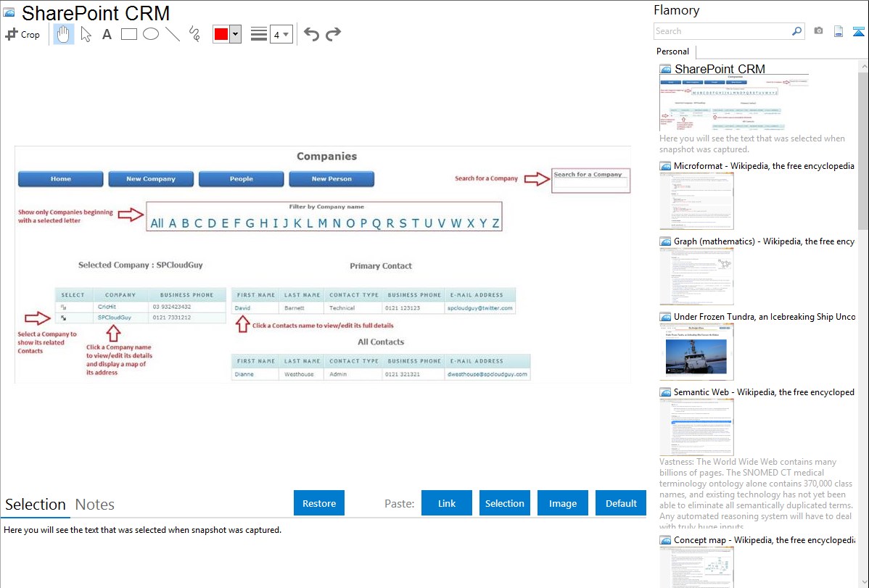This screenshot has width=869, height=588.
Task: Paste as Selection
Action: [505, 503]
